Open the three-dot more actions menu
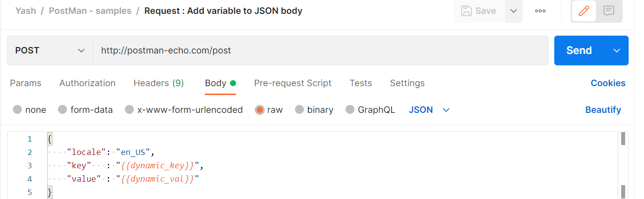Screen dimensions: 644x199 coord(540,11)
